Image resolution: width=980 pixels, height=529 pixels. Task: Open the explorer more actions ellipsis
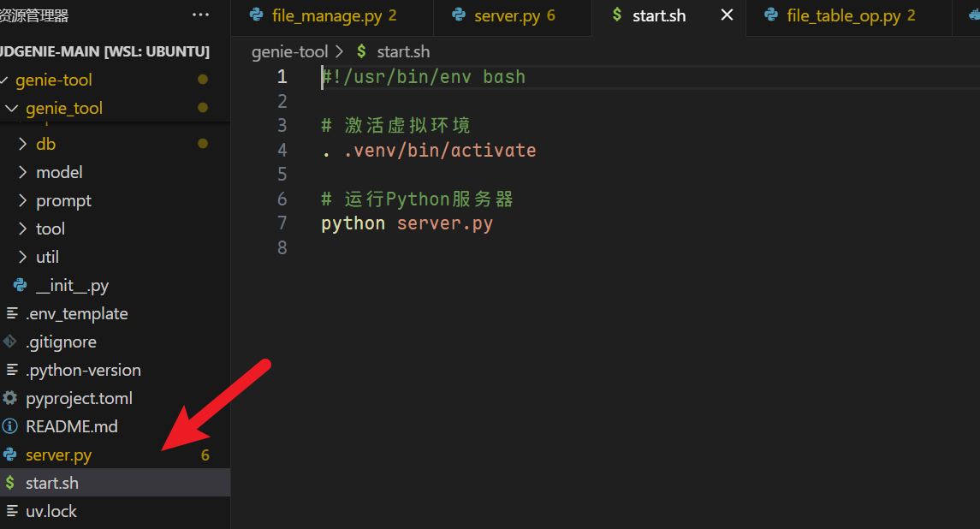(200, 15)
